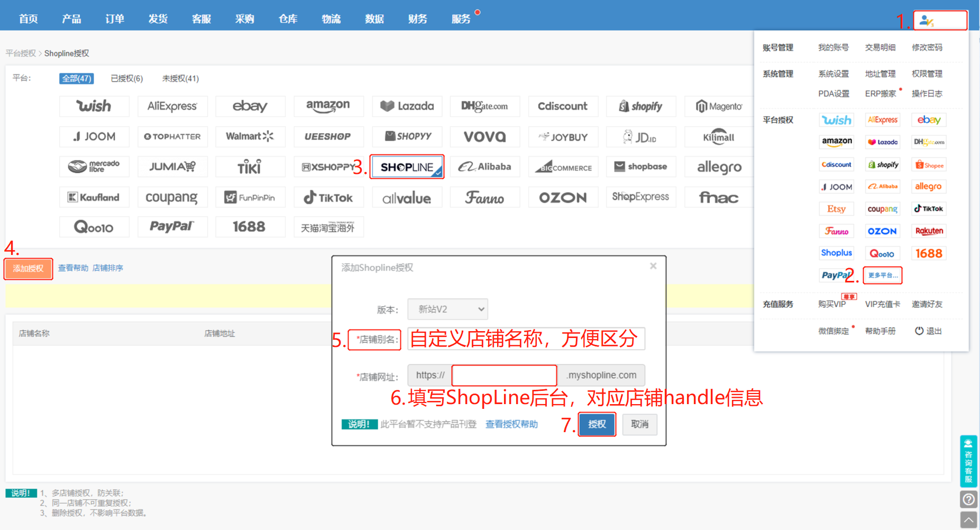Open the 店铺排序 link
The image size is (980, 530).
click(108, 268)
